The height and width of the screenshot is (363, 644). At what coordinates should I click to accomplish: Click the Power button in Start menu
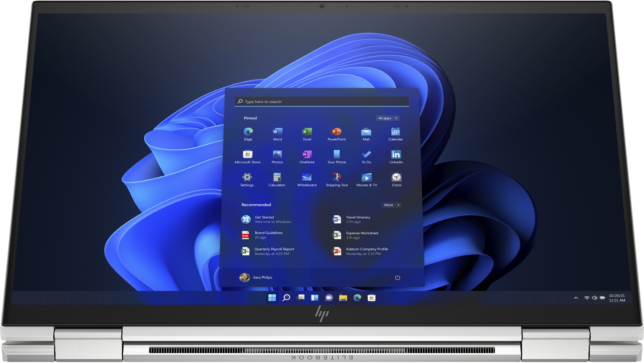[397, 278]
